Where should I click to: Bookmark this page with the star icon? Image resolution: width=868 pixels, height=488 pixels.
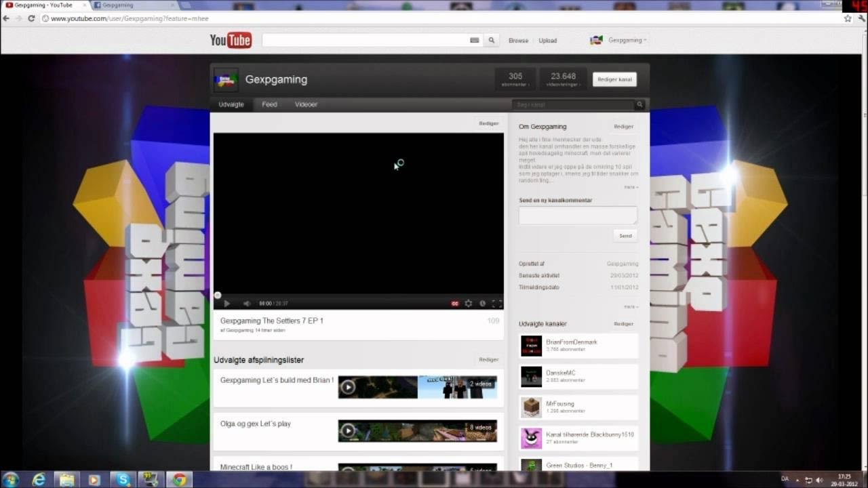[x=847, y=18]
